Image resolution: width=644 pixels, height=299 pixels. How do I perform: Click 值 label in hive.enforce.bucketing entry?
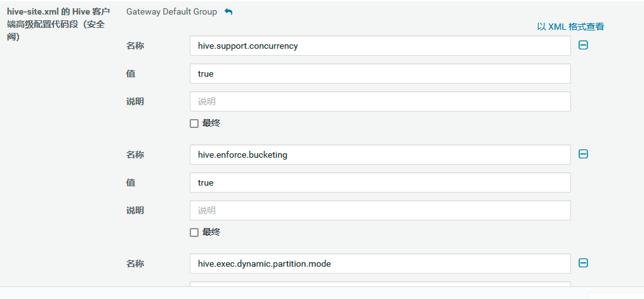click(x=131, y=182)
